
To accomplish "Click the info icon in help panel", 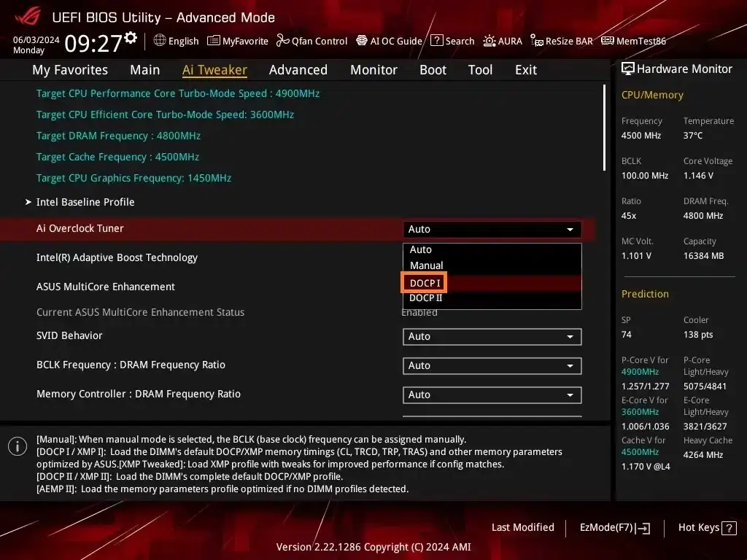I will point(18,446).
